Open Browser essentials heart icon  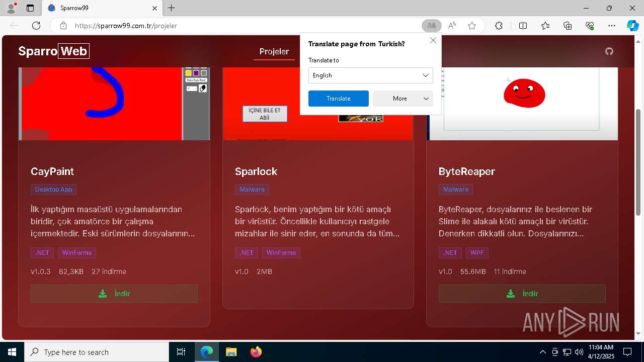[590, 26]
